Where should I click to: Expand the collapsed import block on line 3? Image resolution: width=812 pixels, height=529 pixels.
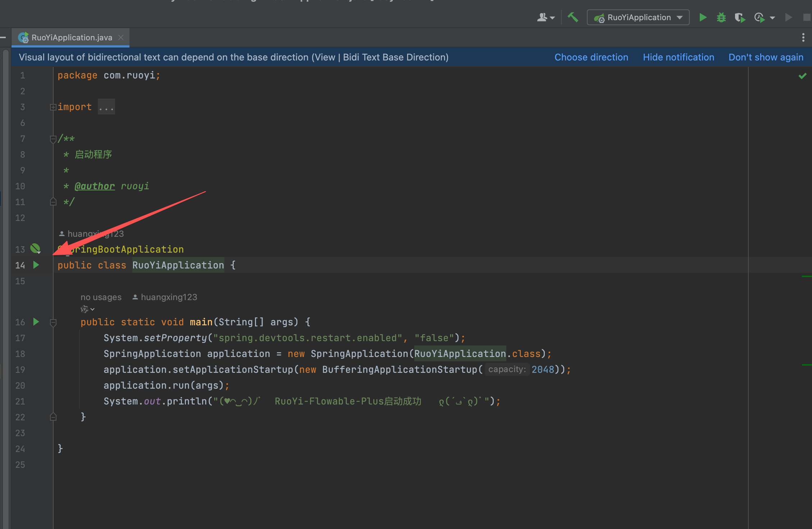coord(53,107)
